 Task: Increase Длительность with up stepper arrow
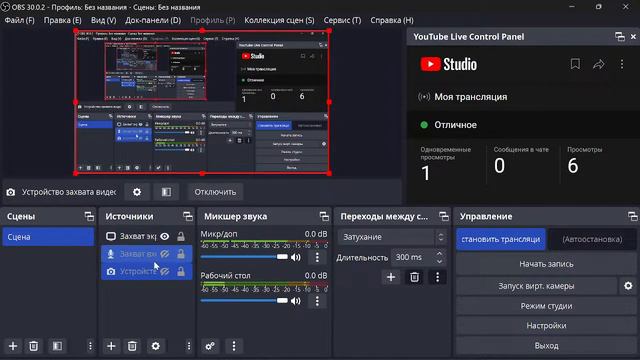click(x=439, y=253)
